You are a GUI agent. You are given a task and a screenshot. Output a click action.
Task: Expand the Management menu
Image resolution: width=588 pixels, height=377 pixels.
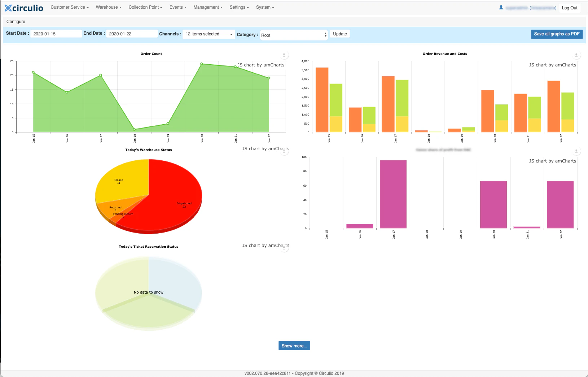[x=208, y=7]
